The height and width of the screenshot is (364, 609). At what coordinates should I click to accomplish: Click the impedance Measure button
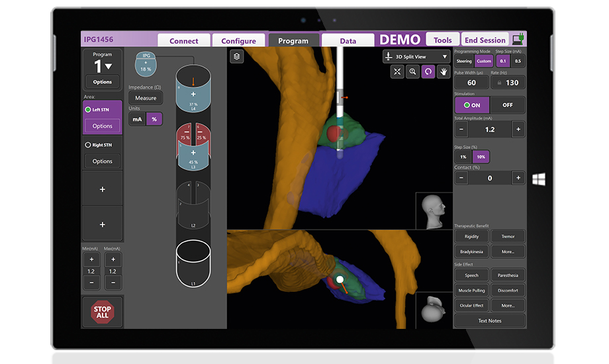coord(145,98)
